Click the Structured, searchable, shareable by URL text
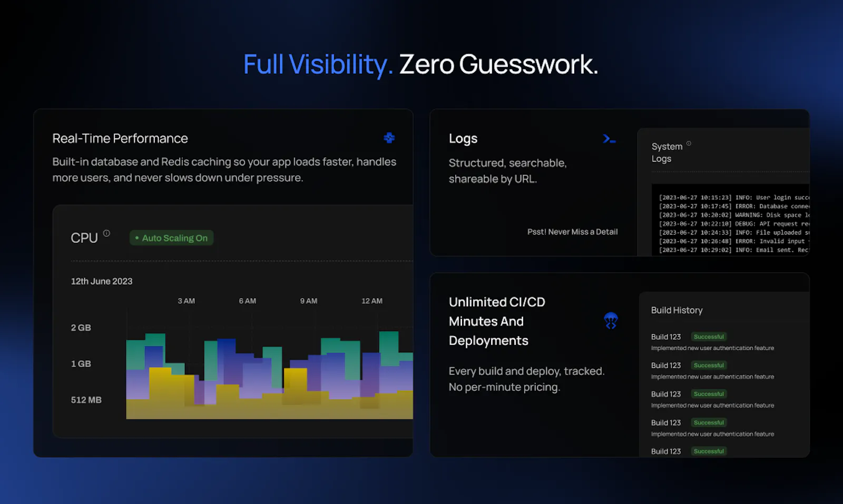The height and width of the screenshot is (504, 843). tap(507, 171)
